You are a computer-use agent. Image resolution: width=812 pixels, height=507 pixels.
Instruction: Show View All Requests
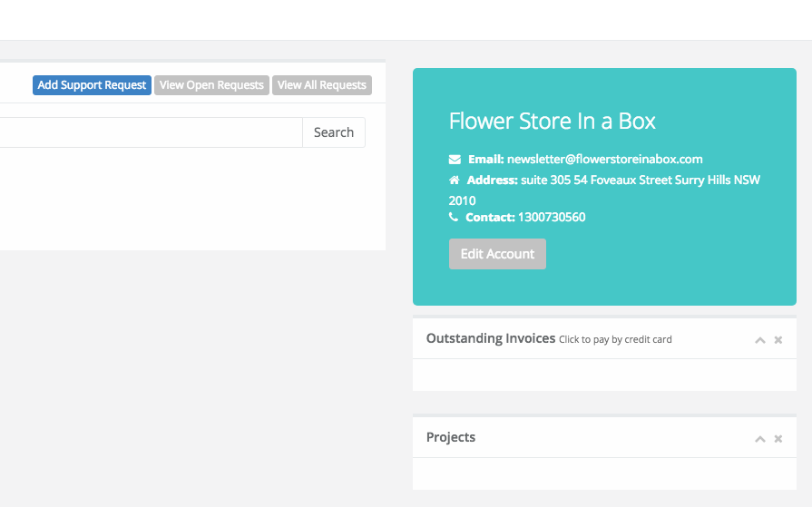(x=321, y=85)
